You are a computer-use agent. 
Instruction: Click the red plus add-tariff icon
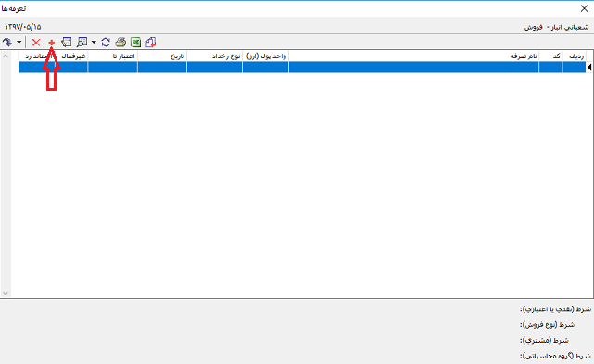tap(52, 43)
